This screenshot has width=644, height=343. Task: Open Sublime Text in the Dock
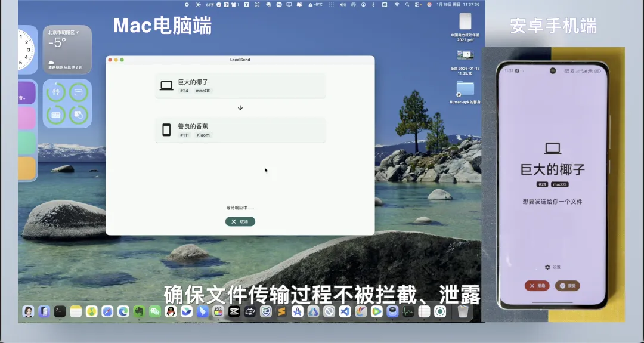[x=281, y=312]
